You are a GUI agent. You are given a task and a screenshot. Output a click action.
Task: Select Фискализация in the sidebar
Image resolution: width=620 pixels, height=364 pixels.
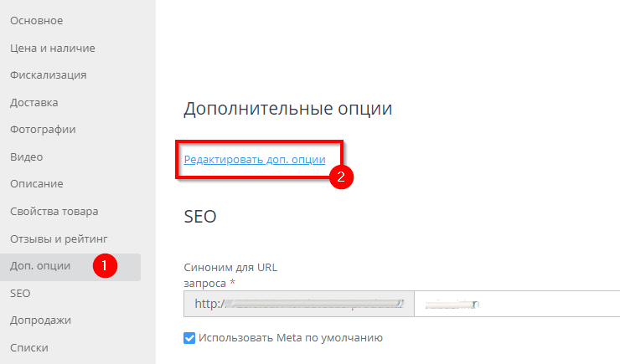[x=48, y=75]
